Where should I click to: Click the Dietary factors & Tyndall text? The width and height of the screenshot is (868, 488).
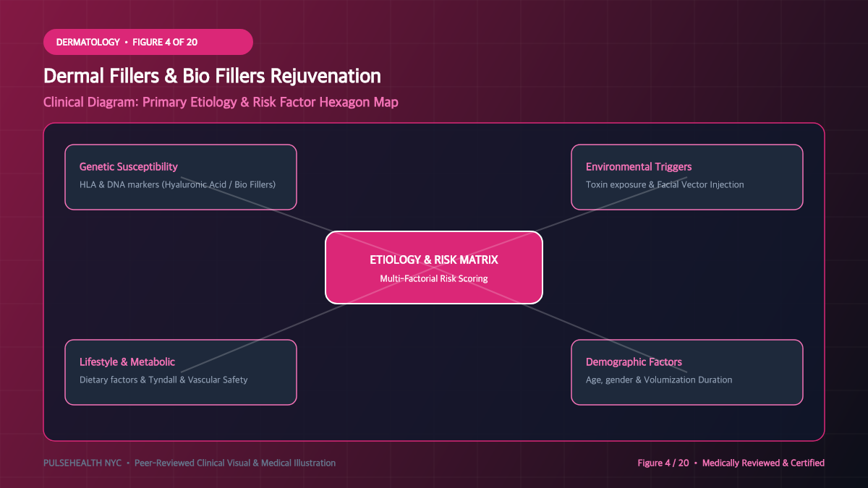163,380
